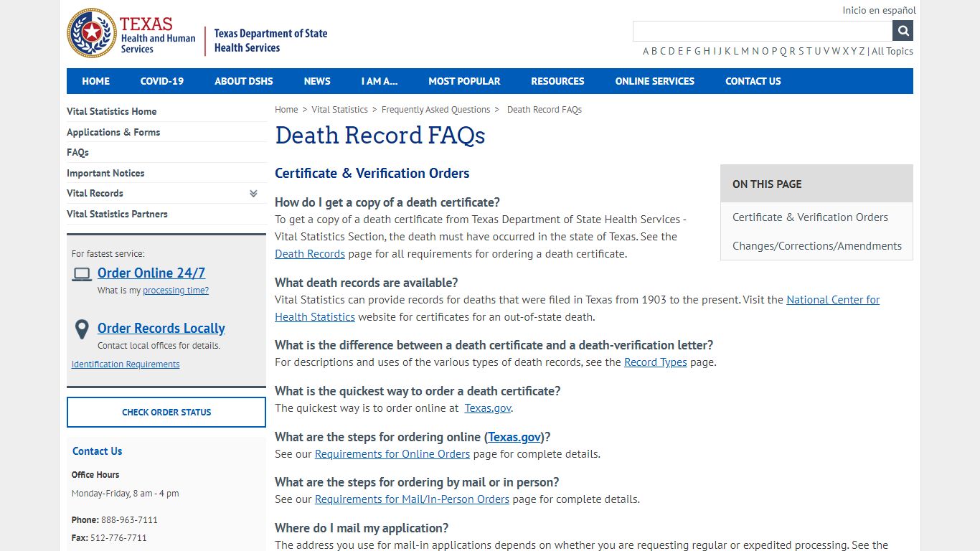The image size is (980, 551).
Task: Switch site to Inicio en español
Action: pos(878,10)
